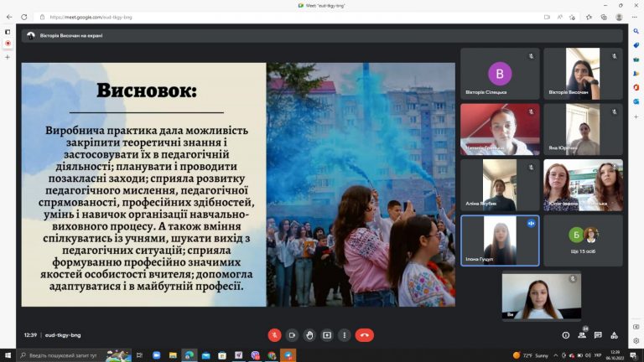Toggle the camera on/off button
Screen dimensions: 644x362
click(x=292, y=335)
